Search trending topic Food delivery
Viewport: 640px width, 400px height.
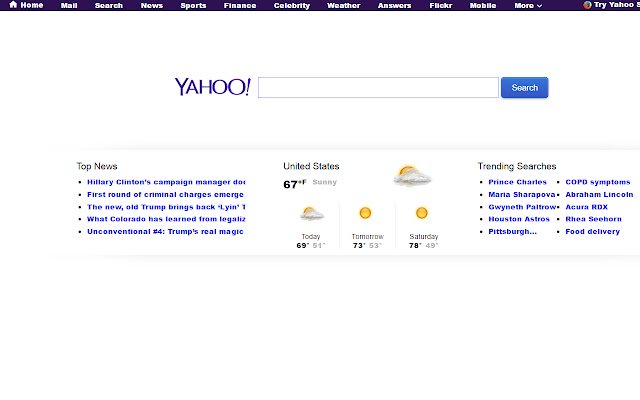pyautogui.click(x=593, y=231)
